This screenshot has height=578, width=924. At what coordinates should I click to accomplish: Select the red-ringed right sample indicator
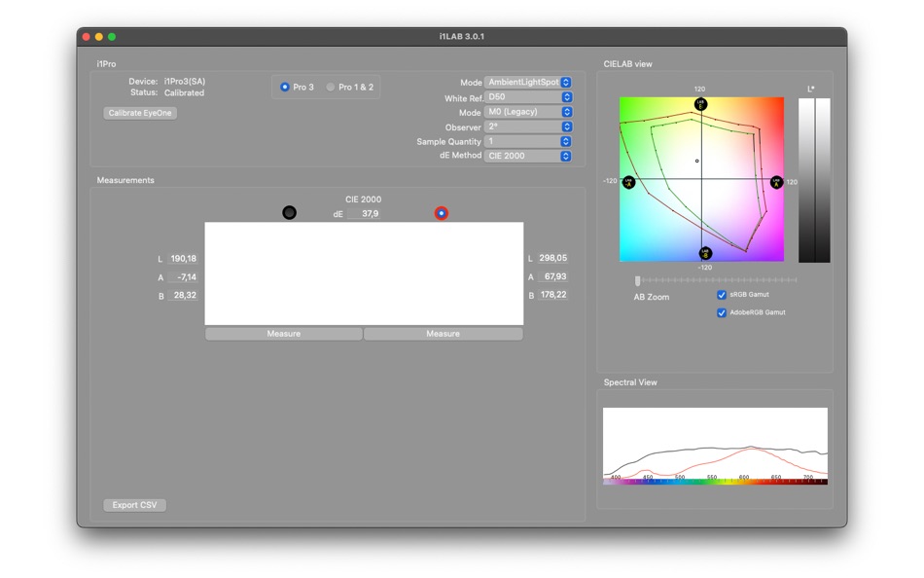point(441,213)
